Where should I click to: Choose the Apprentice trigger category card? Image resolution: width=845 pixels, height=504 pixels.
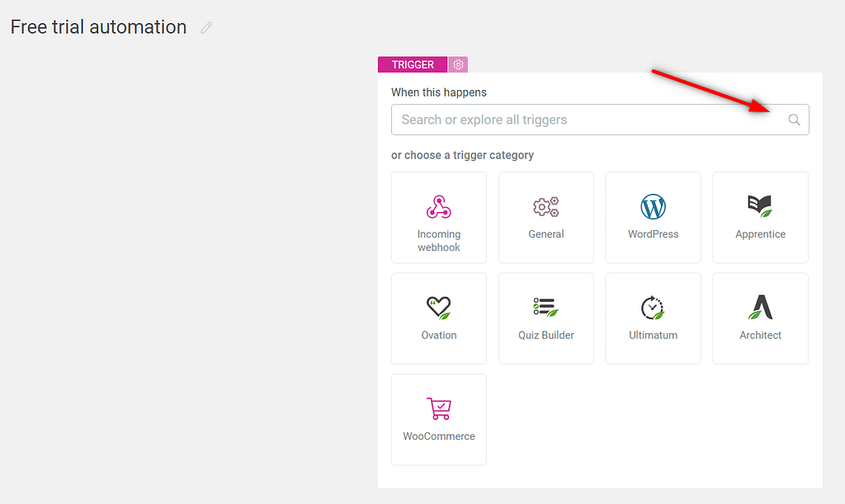click(760, 218)
